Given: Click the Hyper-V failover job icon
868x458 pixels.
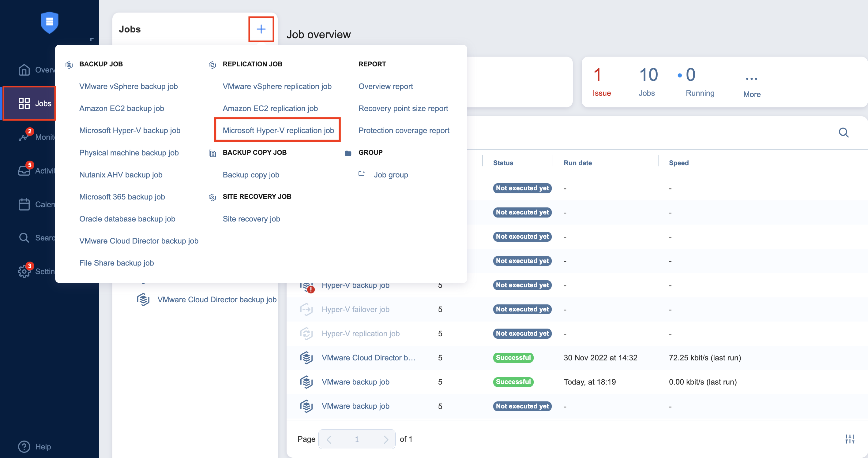Looking at the screenshot, I should coord(306,309).
